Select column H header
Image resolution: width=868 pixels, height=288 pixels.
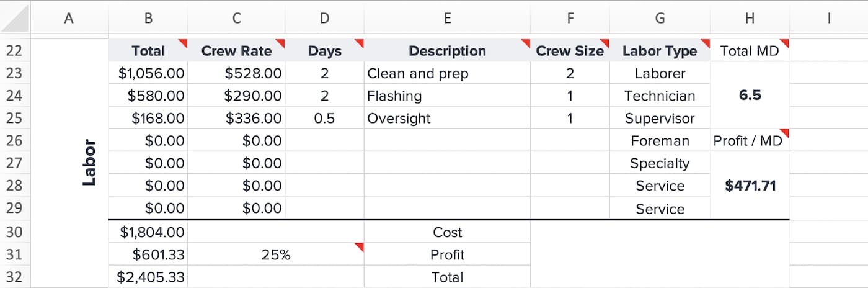coord(750,19)
